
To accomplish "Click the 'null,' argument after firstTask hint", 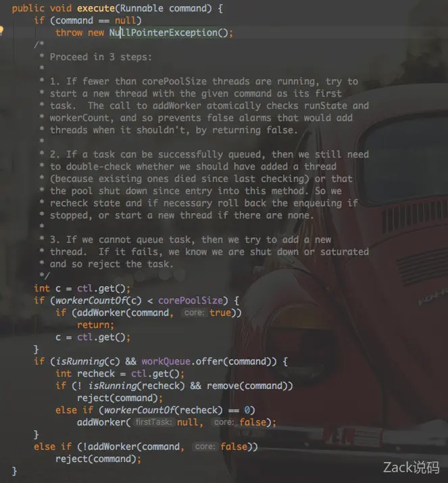I will click(x=190, y=422).
